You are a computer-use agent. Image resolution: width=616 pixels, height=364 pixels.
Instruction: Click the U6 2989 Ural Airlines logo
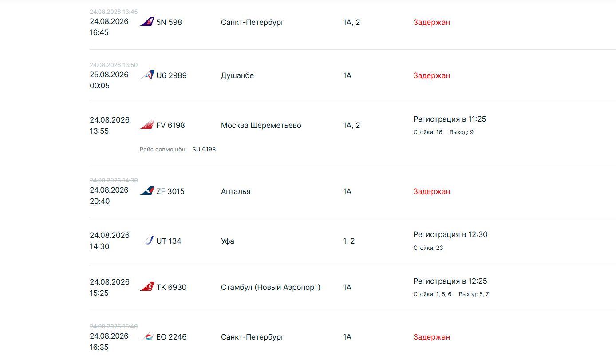tap(147, 75)
